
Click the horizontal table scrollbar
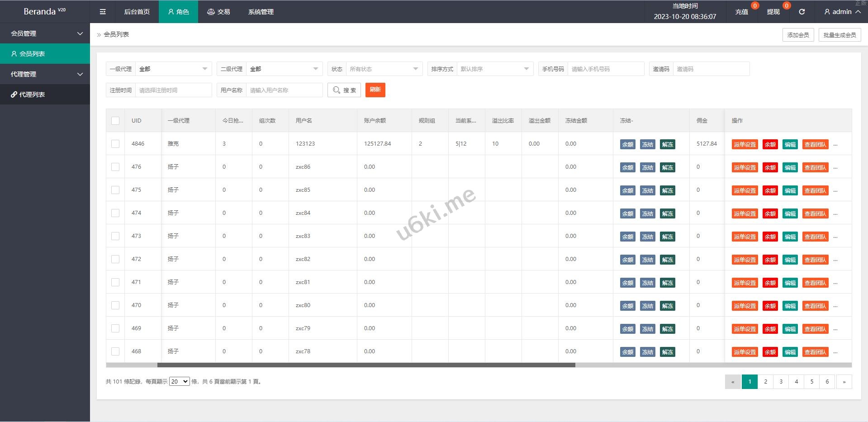pos(366,365)
